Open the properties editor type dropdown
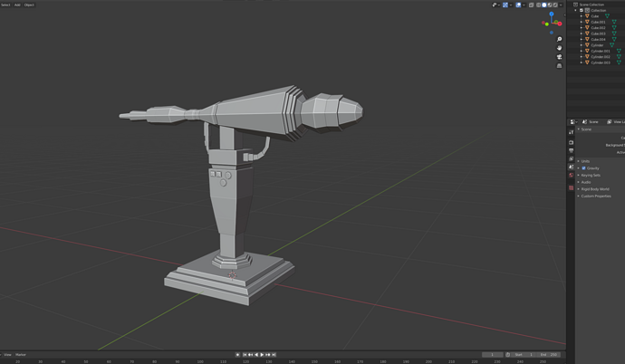 573,122
